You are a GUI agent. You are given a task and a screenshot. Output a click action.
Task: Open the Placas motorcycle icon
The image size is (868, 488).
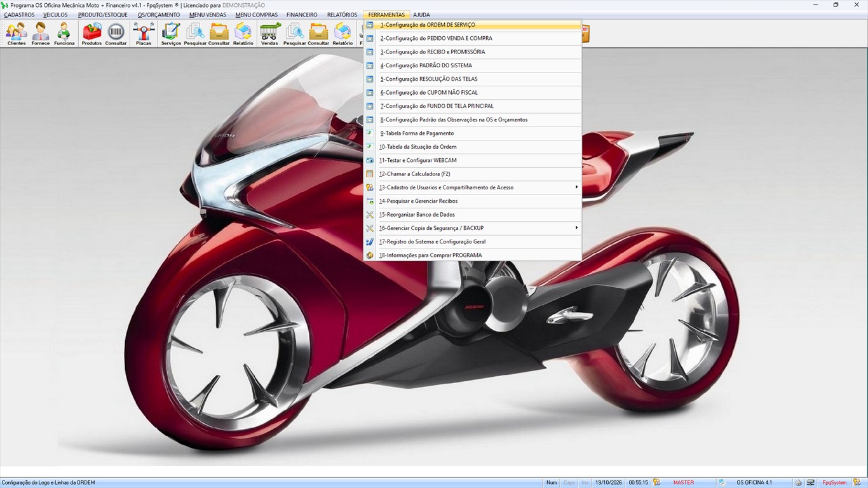(x=144, y=34)
